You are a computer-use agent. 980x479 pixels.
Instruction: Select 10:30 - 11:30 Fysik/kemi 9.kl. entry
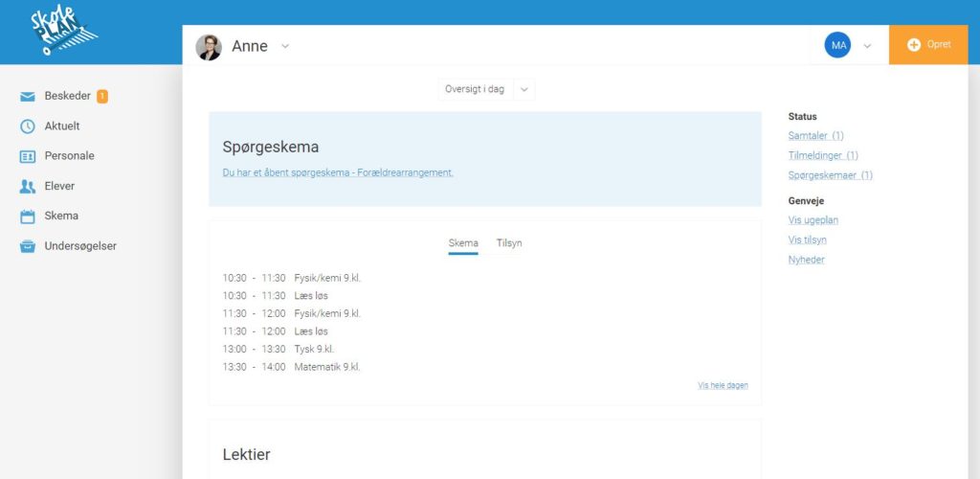291,278
